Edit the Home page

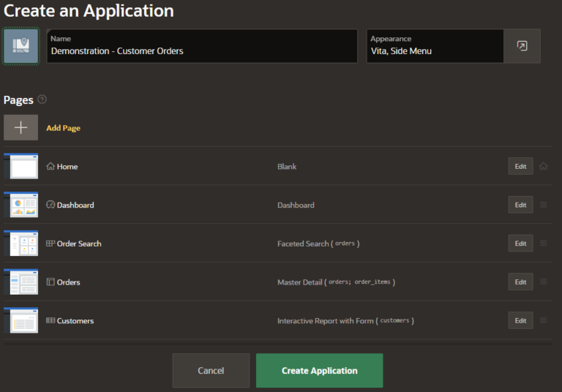(x=520, y=167)
